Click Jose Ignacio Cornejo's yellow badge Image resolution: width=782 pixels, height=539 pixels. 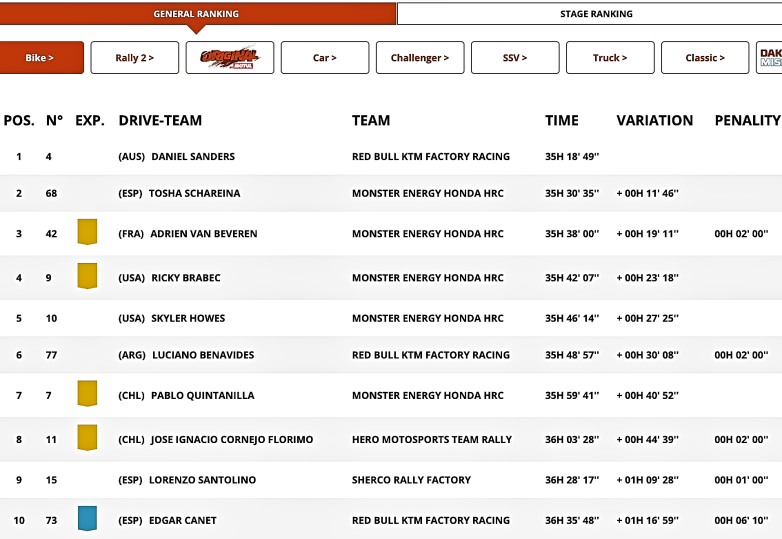pyautogui.click(x=87, y=438)
